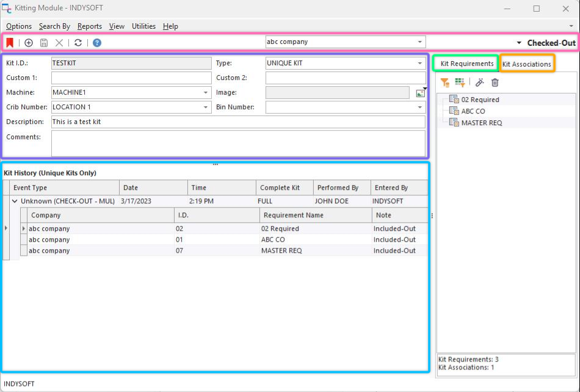580x392 pixels.
Task: Open the abc company dropdown in toolbar
Action: (x=420, y=42)
